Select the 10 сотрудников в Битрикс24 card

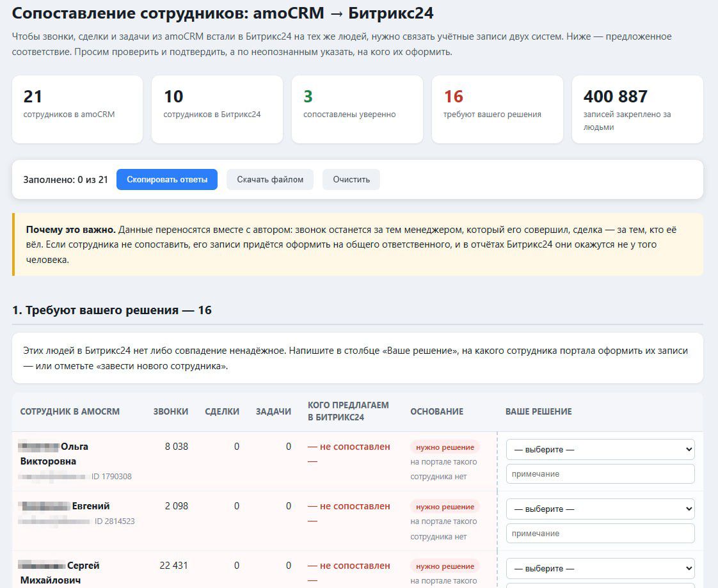click(x=217, y=109)
